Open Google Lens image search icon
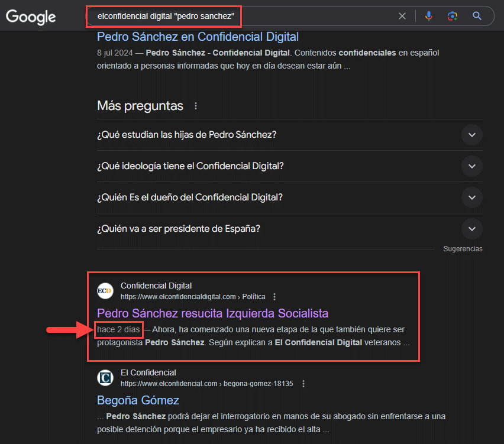Image resolution: width=504 pixels, height=444 pixels. [453, 16]
